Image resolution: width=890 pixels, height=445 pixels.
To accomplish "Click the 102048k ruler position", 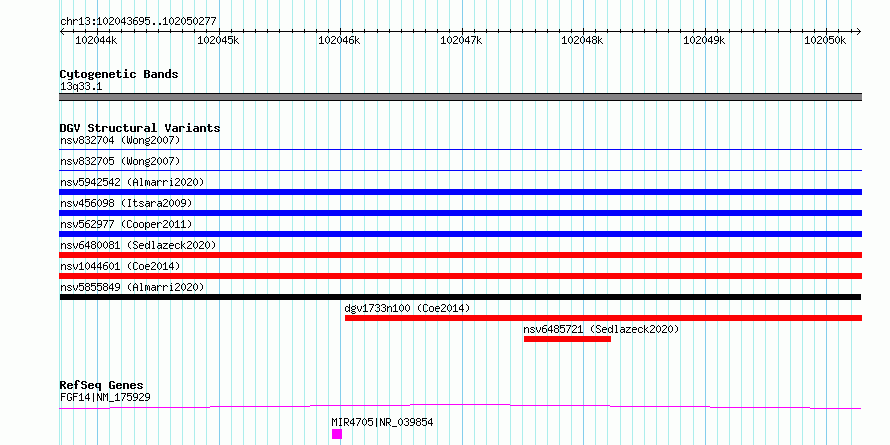I will click(x=582, y=40).
